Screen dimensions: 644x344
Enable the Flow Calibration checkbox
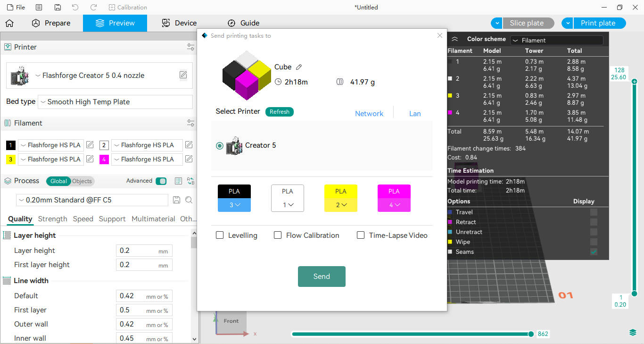pyautogui.click(x=278, y=235)
